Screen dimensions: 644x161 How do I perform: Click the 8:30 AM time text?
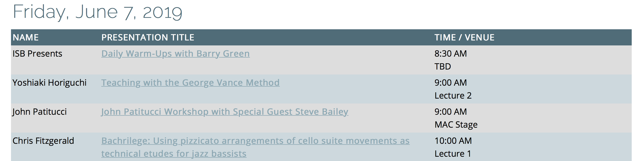[x=450, y=54]
